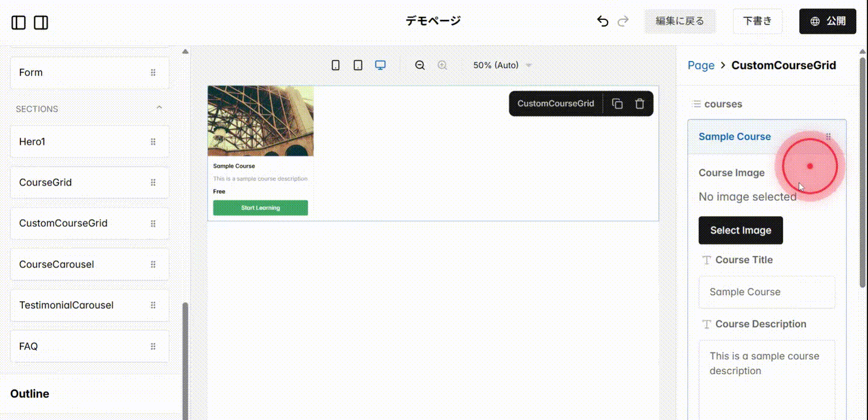This screenshot has height=420, width=868.
Task: Delete the CustomCourseGrid section via trash icon
Action: tap(640, 103)
